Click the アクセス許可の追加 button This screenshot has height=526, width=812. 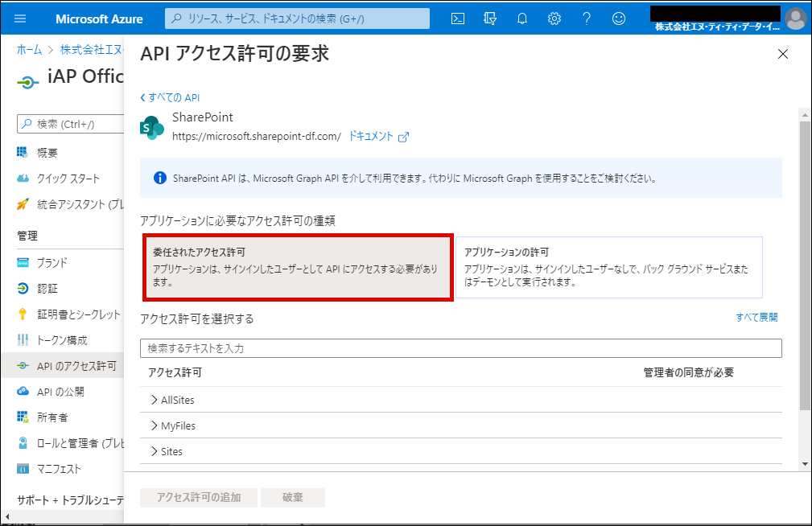[x=198, y=498]
